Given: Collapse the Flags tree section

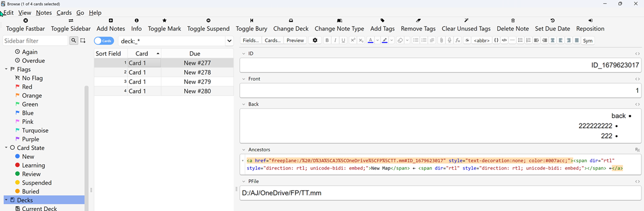Looking at the screenshot, I should pos(6,70).
